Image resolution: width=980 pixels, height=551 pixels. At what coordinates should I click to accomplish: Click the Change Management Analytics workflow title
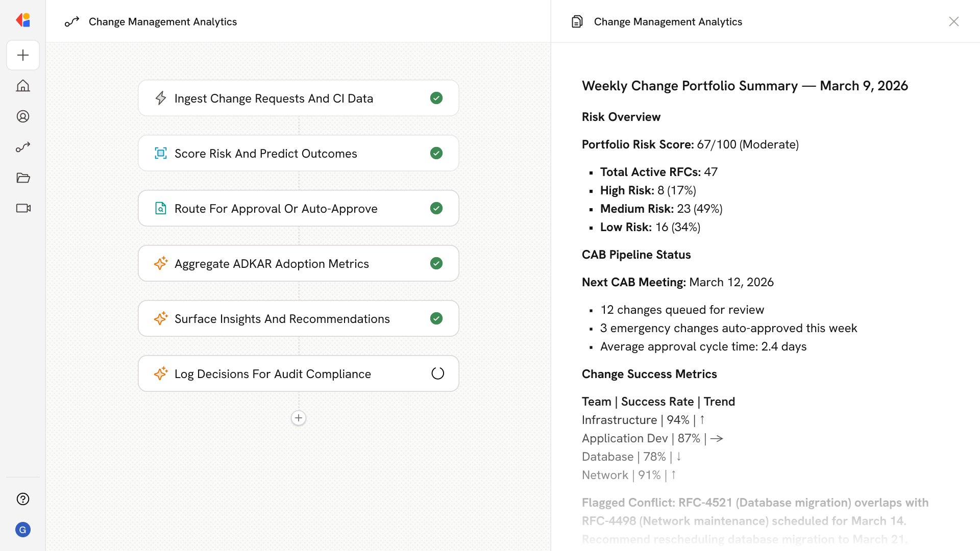(x=162, y=21)
